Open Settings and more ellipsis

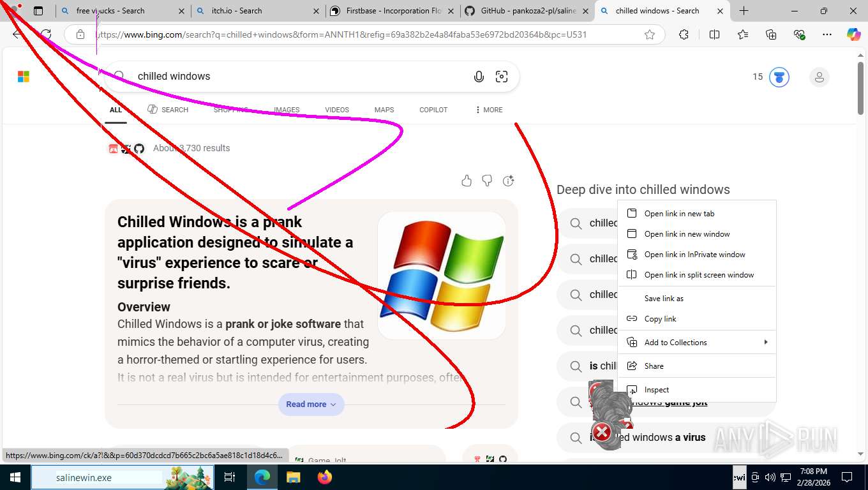point(827,34)
